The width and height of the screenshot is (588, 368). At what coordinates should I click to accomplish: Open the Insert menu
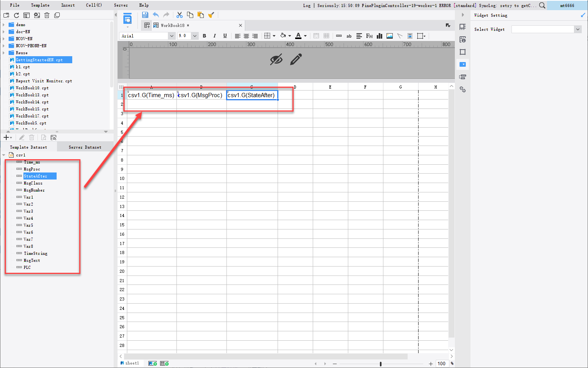click(x=68, y=5)
